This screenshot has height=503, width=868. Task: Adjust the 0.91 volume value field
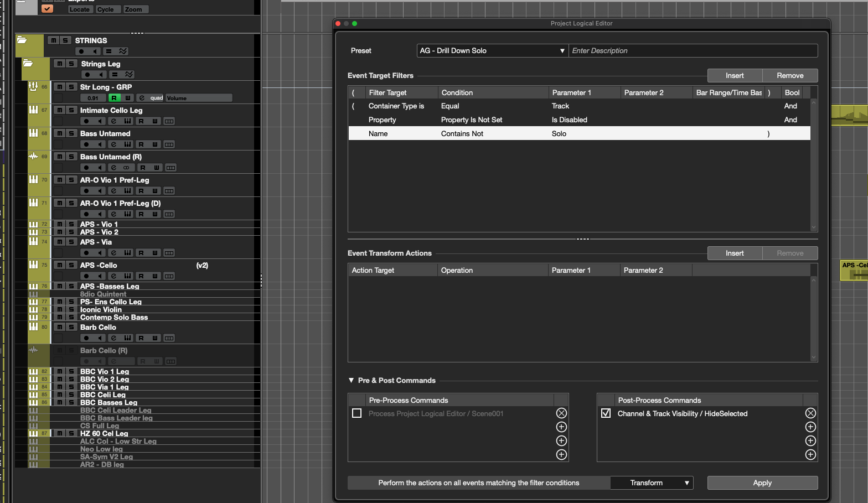(93, 98)
